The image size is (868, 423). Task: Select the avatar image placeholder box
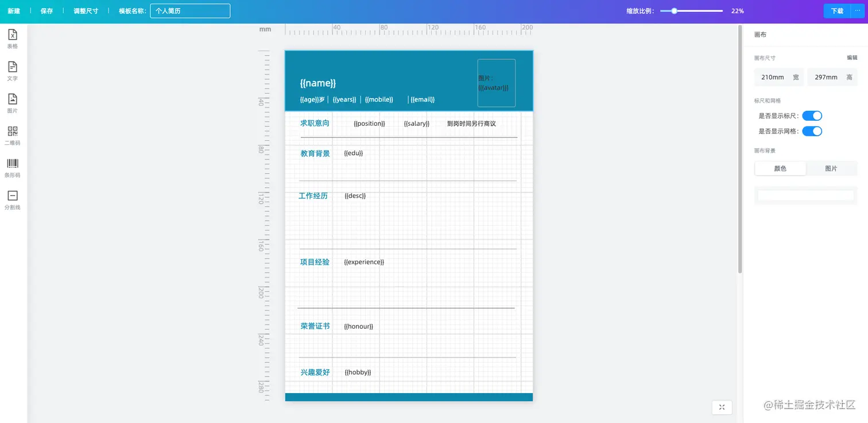(497, 83)
